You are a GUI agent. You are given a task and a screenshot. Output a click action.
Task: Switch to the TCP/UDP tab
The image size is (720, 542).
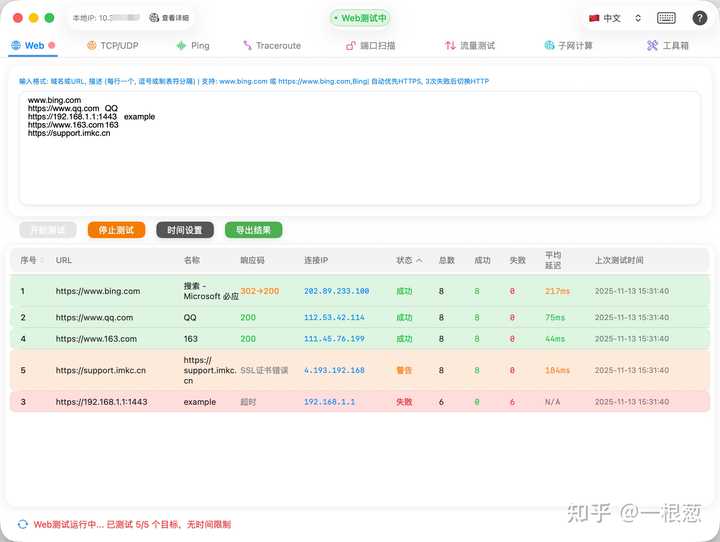coord(112,45)
